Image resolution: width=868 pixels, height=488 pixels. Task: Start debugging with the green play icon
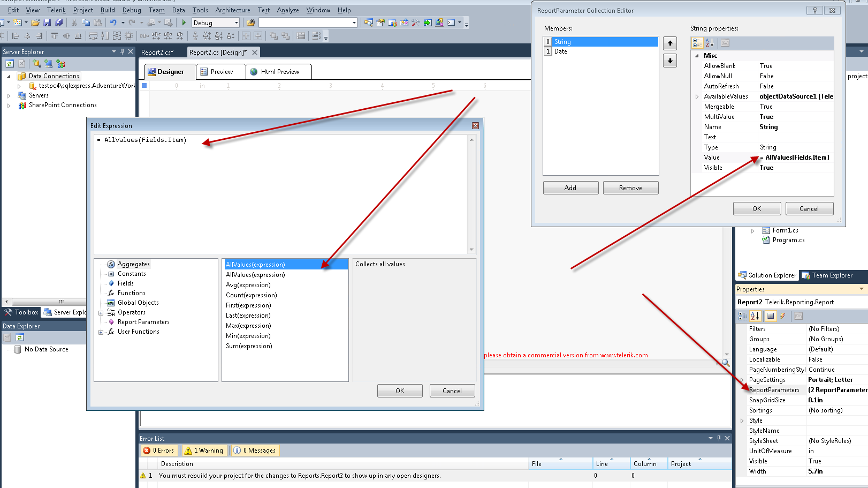(184, 22)
